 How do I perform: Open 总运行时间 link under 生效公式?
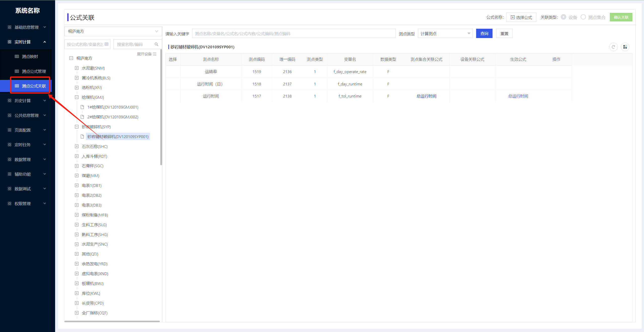pos(518,96)
